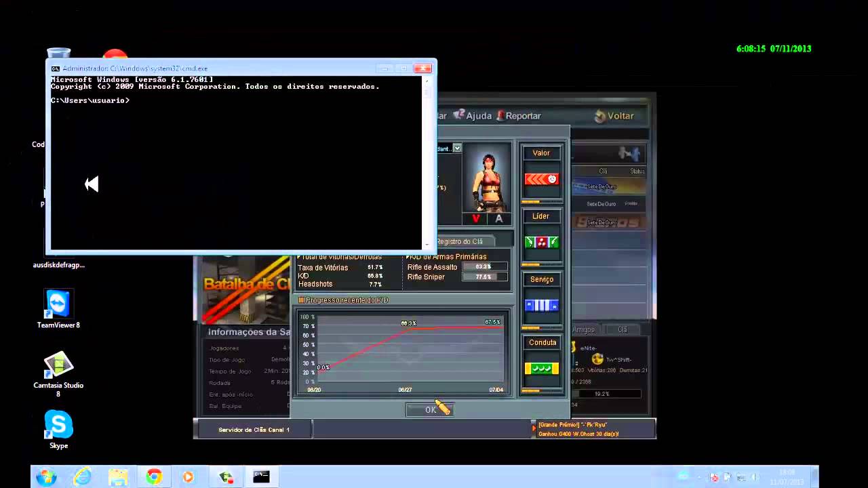Click the cmd window scroll down arrow
Image resolution: width=868 pixels, height=488 pixels.
[x=427, y=244]
